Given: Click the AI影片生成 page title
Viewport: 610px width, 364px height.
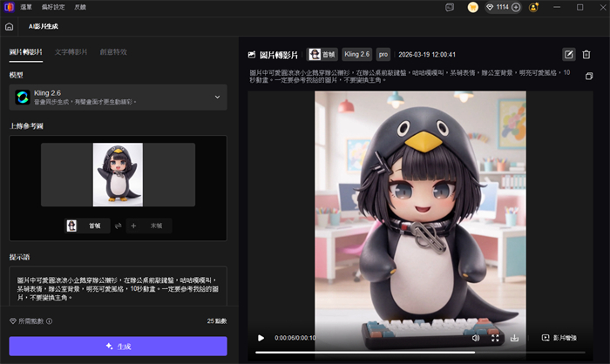Looking at the screenshot, I should (x=44, y=26).
